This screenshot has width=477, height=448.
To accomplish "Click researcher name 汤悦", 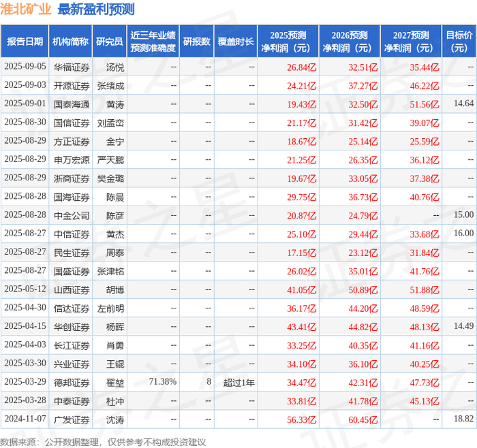I will tap(115, 67).
